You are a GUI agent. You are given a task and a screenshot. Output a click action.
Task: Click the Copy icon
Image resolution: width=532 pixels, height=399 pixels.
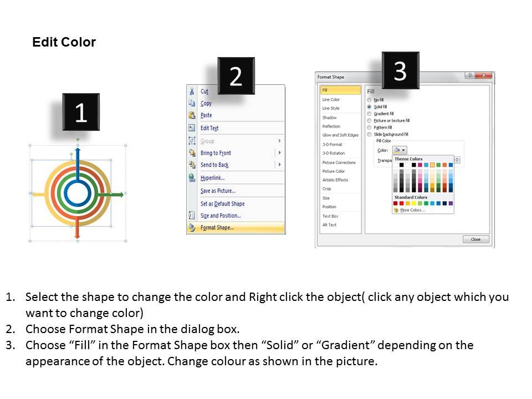point(192,104)
